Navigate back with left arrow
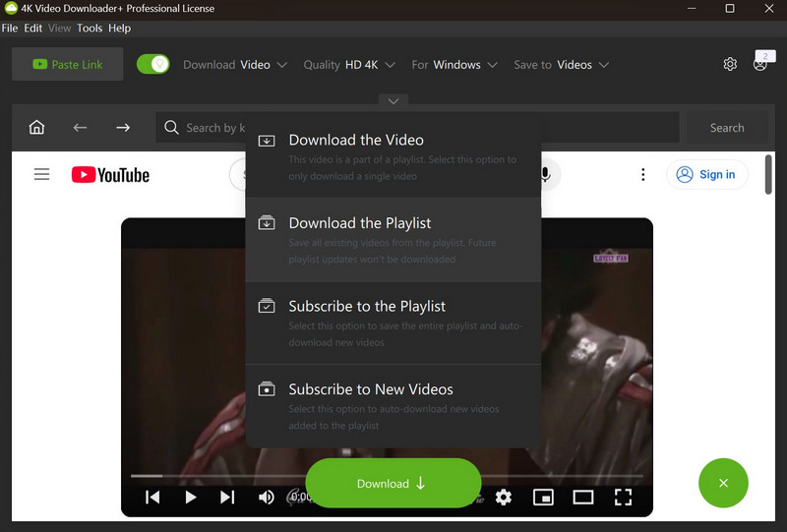 80,128
